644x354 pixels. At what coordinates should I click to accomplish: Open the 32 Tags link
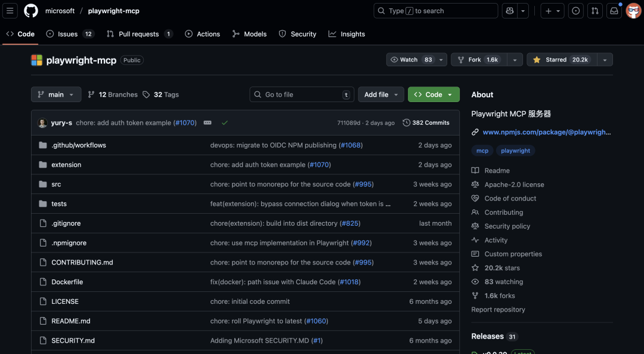pos(160,94)
